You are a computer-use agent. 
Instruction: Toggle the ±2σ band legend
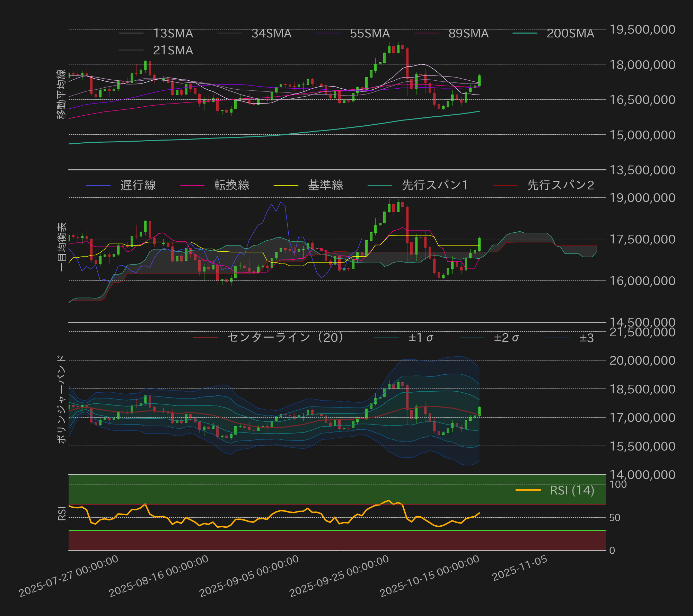coord(506,337)
